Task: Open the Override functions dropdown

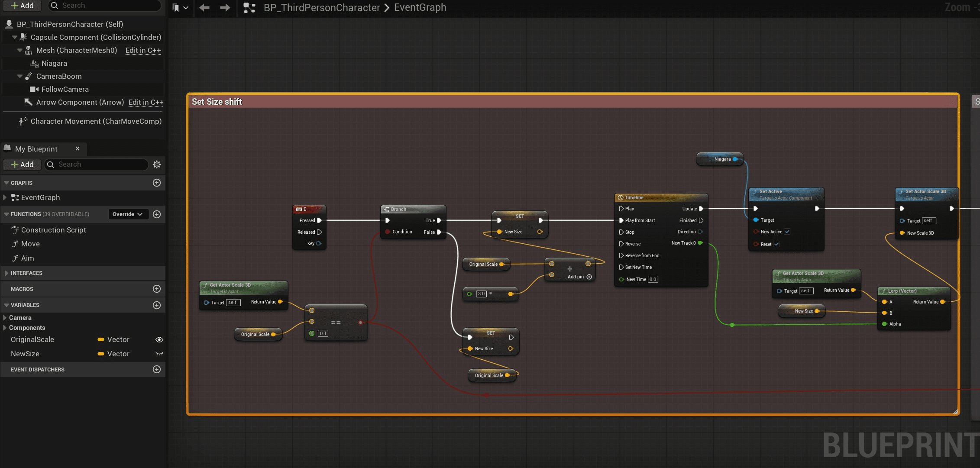Action: pos(128,214)
